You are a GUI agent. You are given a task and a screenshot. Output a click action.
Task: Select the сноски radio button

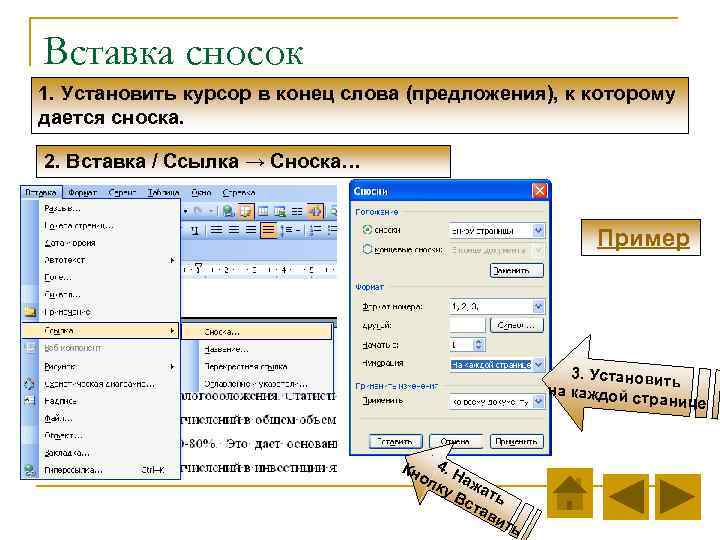click(x=367, y=230)
